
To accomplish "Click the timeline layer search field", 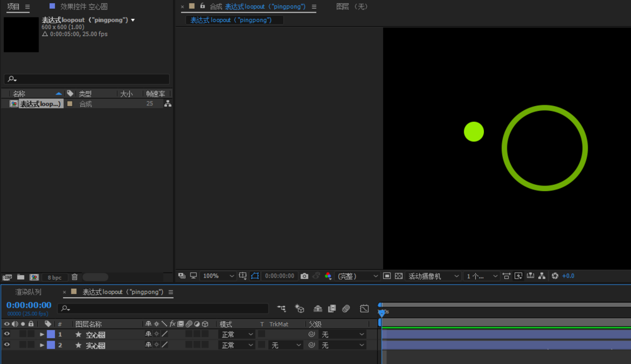I will (x=163, y=308).
